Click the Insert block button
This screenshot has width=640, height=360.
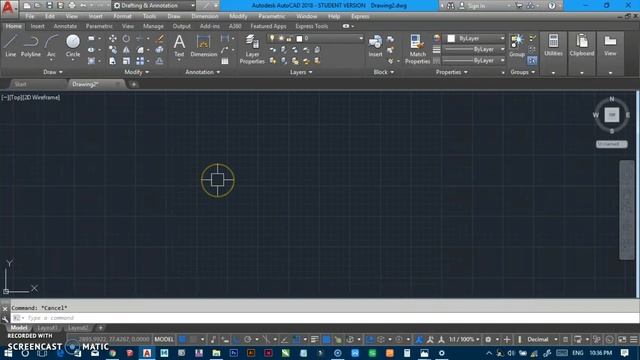(375, 46)
